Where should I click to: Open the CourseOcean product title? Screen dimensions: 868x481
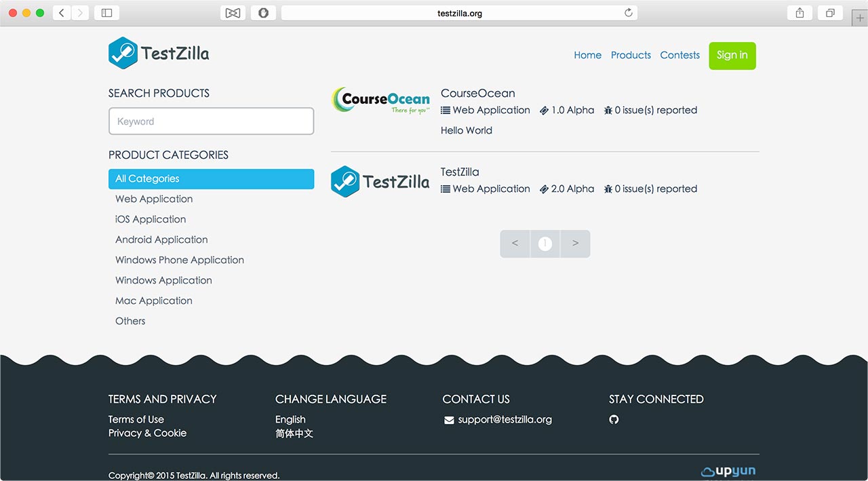478,93
